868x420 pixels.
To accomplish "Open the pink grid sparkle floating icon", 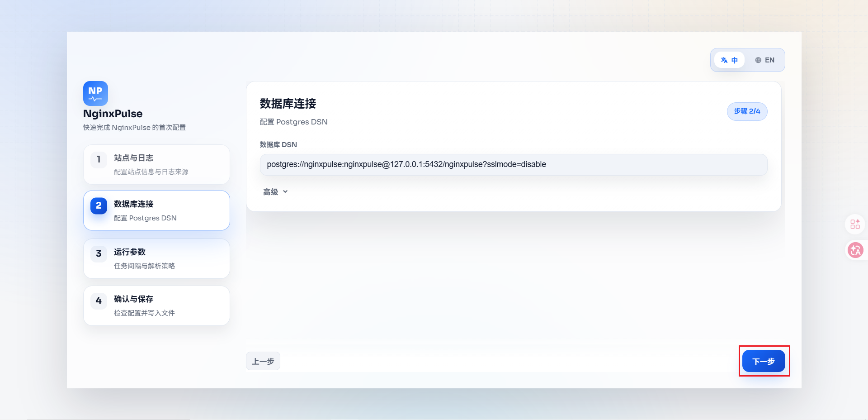I will tap(855, 224).
